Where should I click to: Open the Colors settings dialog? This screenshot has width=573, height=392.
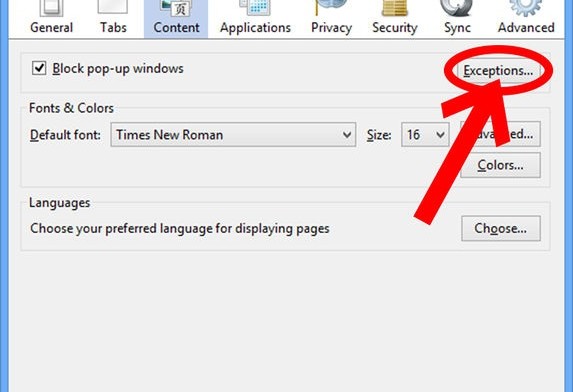coord(500,165)
